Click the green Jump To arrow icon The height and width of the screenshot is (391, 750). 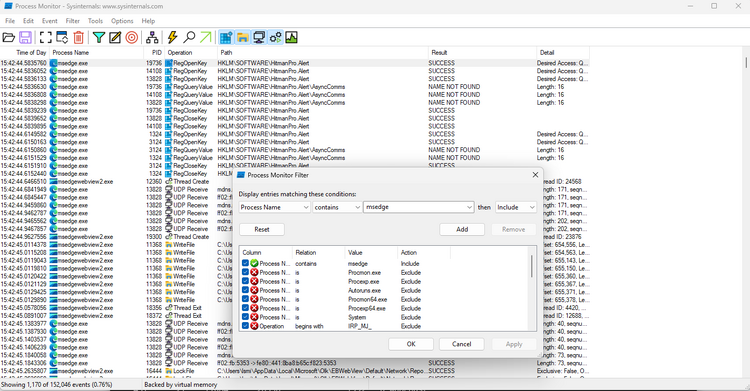click(206, 37)
